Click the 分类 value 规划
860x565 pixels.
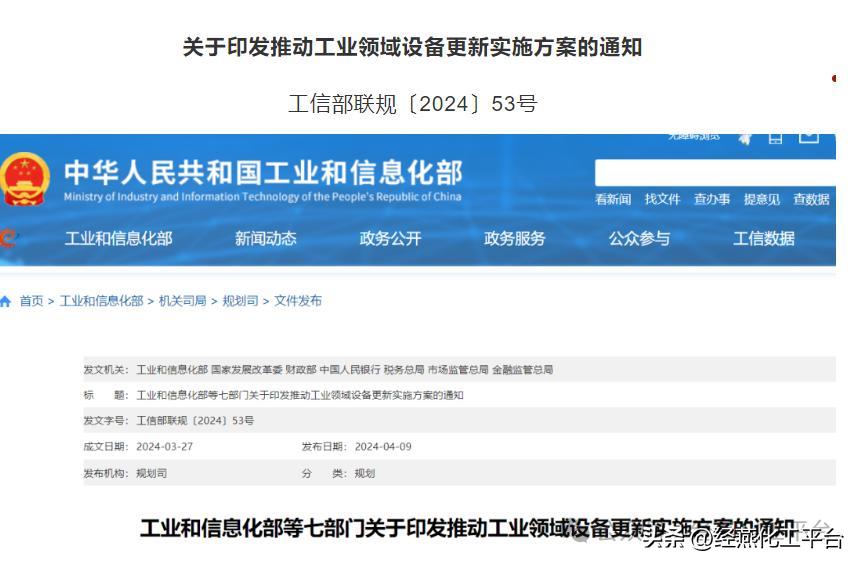365,473
